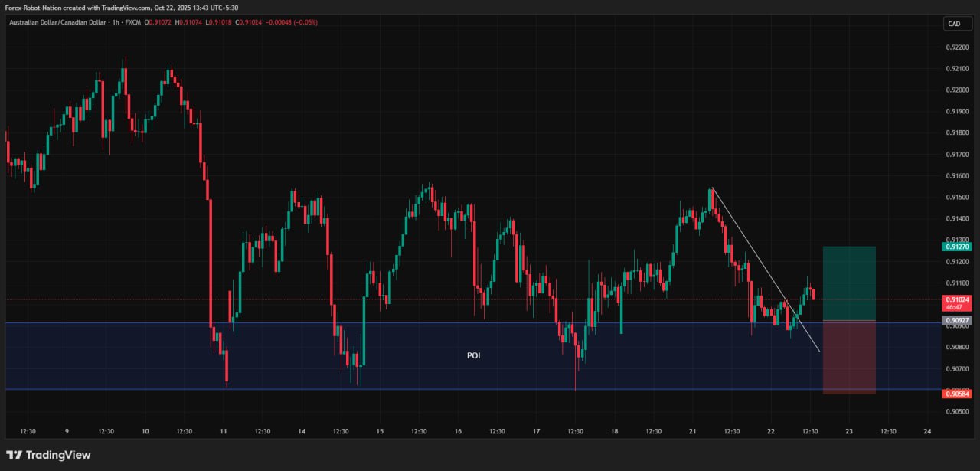Viewport: 980px width, 471px height.
Task: Click the TradingView logo icon
Action: tap(14, 455)
